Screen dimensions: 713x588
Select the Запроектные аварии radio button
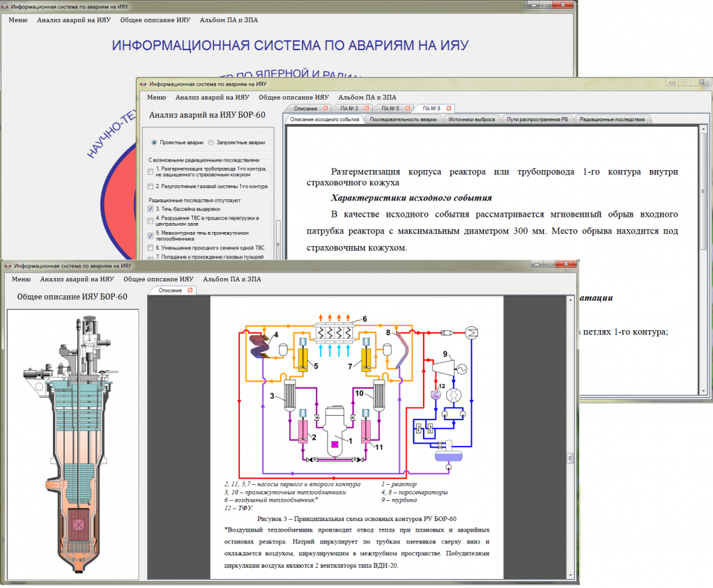pyautogui.click(x=211, y=142)
